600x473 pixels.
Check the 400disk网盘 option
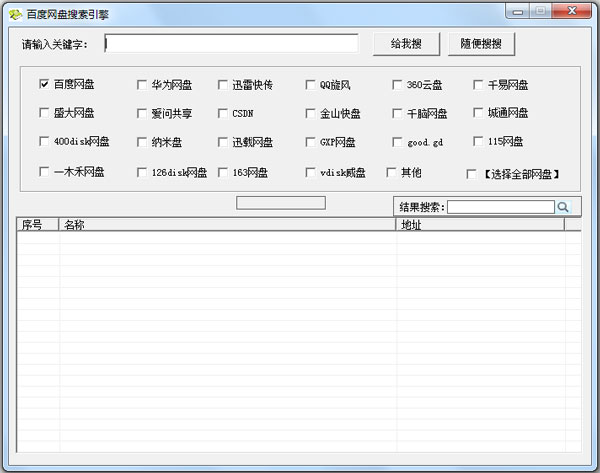click(44, 141)
